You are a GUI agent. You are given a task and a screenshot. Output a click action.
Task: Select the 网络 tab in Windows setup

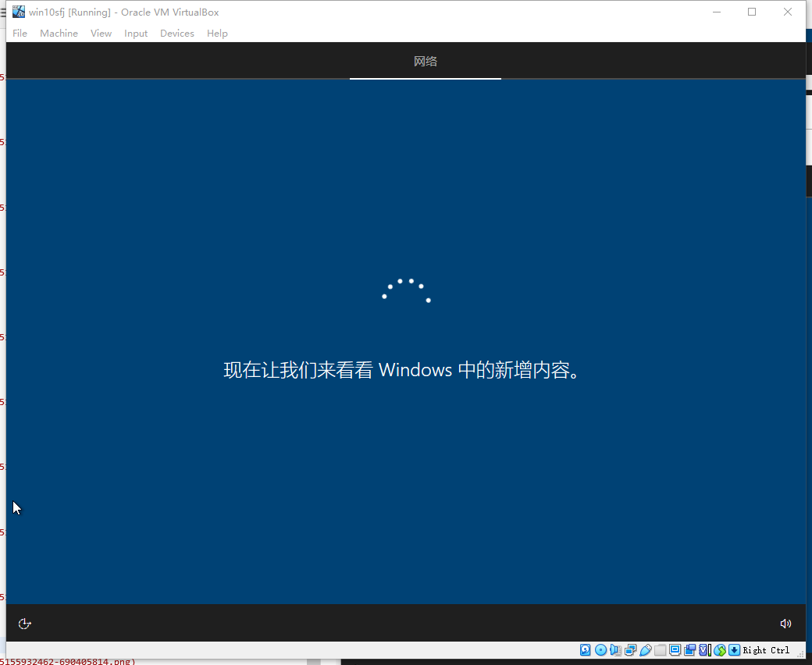426,62
